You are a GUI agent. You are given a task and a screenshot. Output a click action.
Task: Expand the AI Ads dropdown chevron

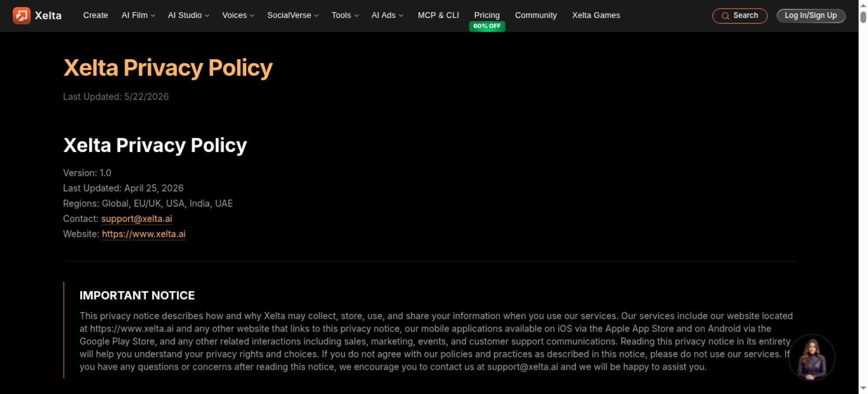(401, 16)
